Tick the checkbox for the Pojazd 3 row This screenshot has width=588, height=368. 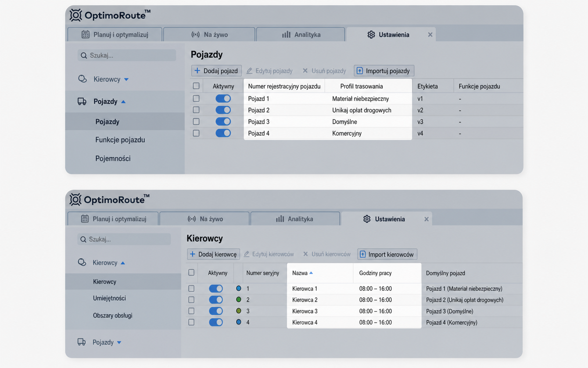(196, 121)
